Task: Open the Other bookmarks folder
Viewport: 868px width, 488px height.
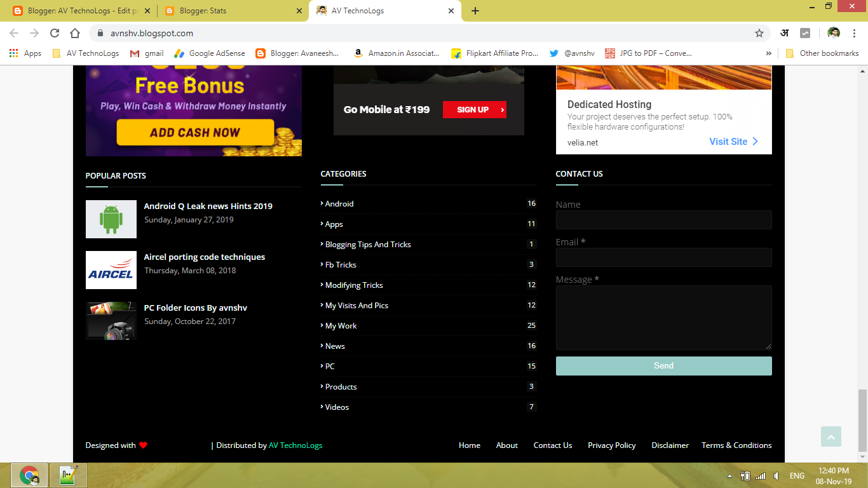Action: 822,53
